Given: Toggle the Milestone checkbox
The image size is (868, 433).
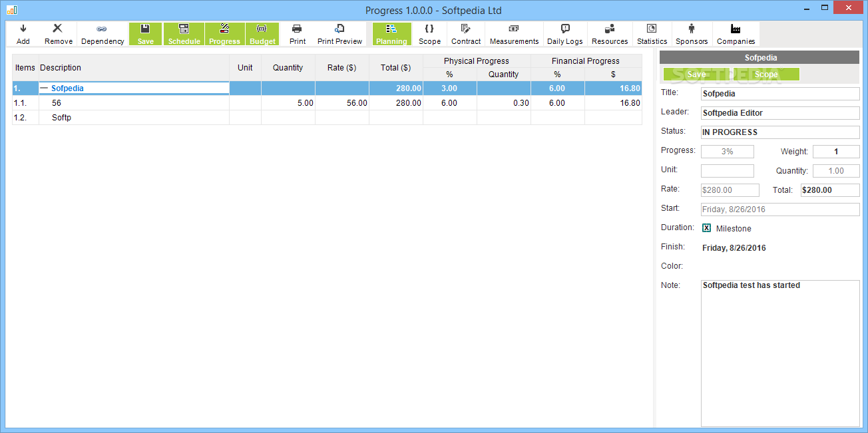Looking at the screenshot, I should [707, 228].
